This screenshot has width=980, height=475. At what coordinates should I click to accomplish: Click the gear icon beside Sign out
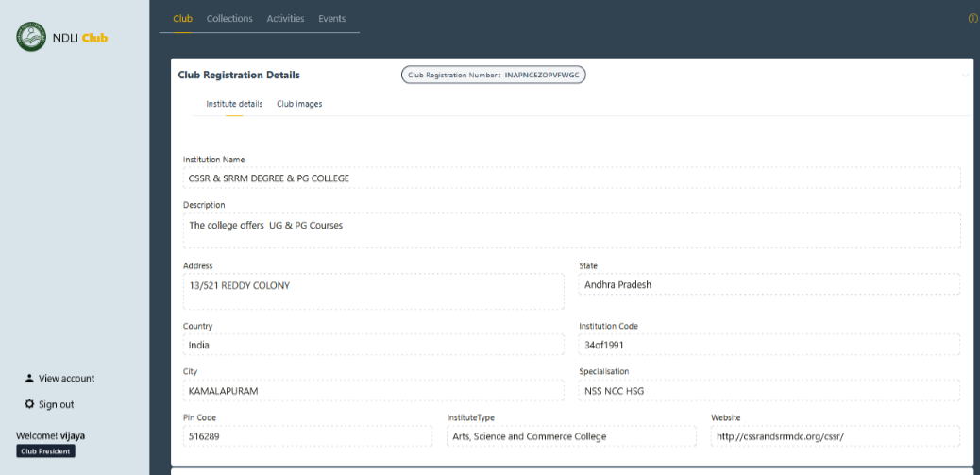(29, 404)
